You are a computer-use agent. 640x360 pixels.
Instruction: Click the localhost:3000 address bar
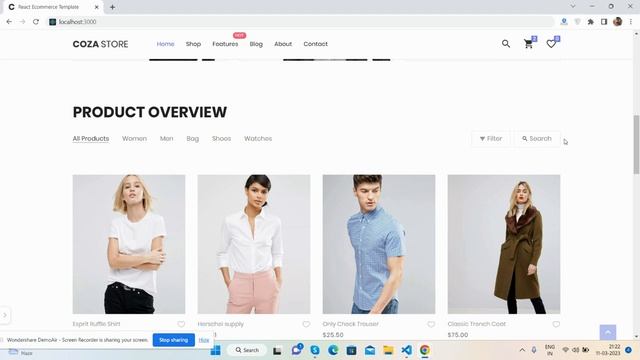pos(301,22)
